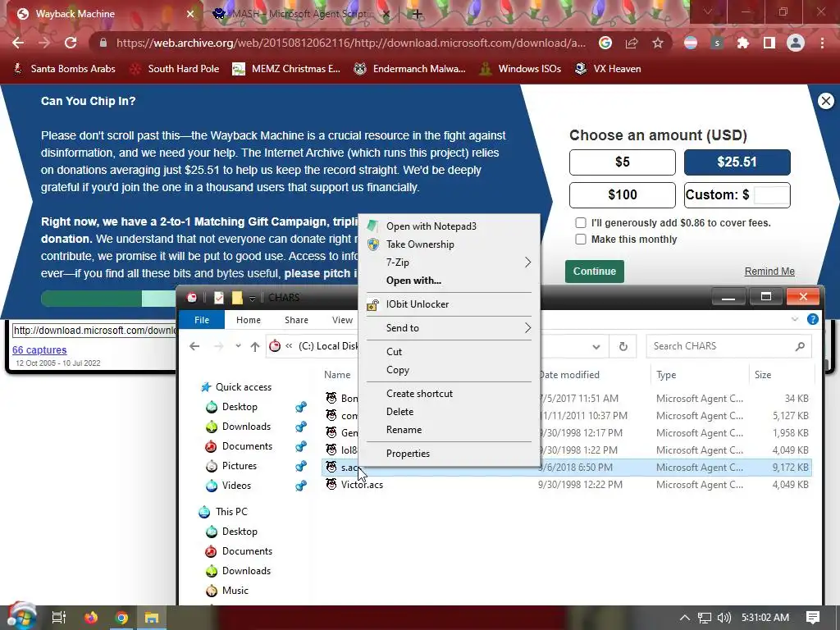Screen dimensions: 840x630
Task: Open the Chrome three-dot menu
Action: click(822, 43)
